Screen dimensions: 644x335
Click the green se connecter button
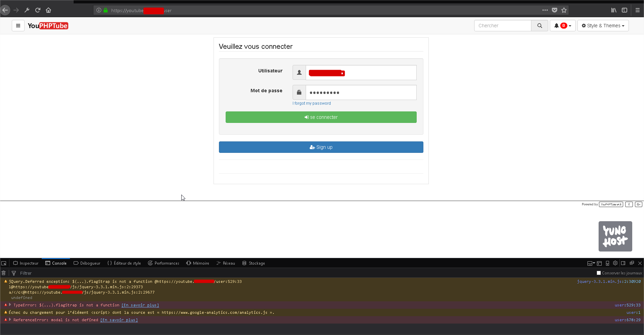pos(320,117)
